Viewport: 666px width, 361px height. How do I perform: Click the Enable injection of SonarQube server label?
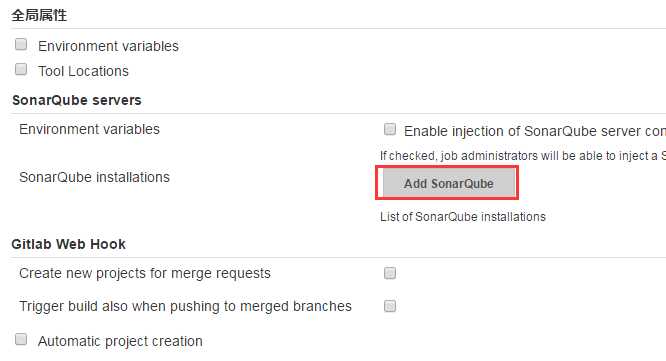[x=535, y=131]
